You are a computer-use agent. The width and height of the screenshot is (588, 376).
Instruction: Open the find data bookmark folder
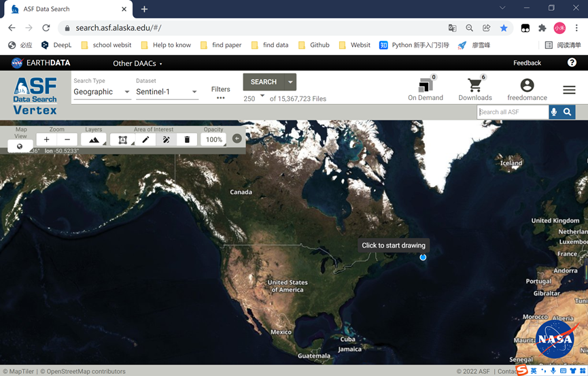(x=270, y=45)
